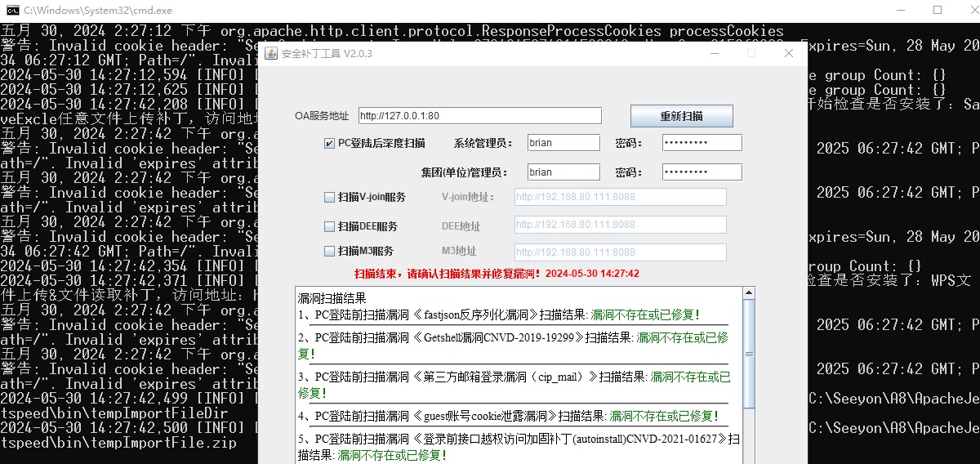Click the results list scrollbar thumb
This screenshot has height=464, width=980.
[x=749, y=355]
